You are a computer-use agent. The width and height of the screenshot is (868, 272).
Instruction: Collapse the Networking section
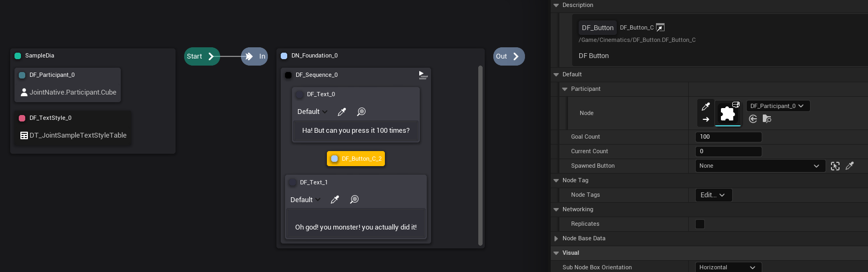(x=556, y=210)
